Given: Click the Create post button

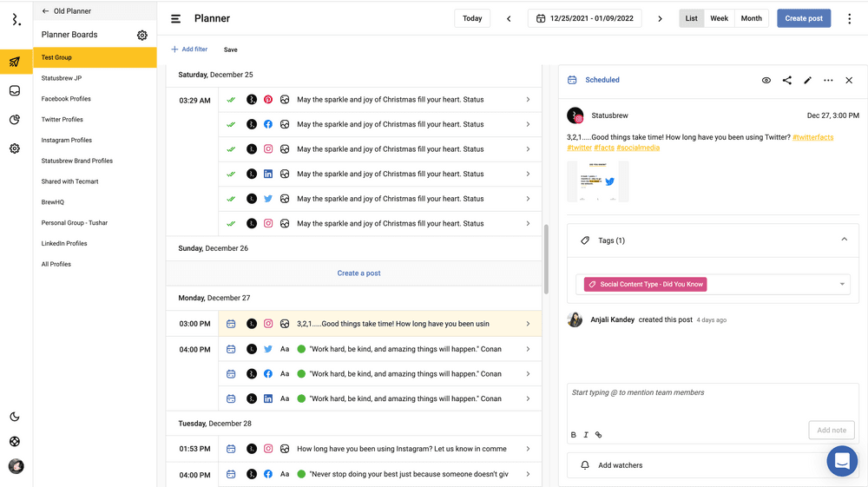Looking at the screenshot, I should click(803, 18).
